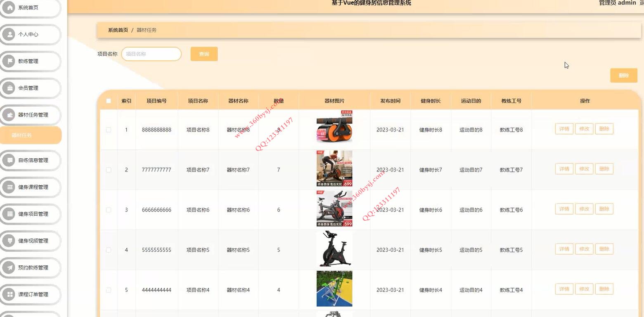The image size is (644, 317).
Task: Click the 系统首页 breadcrumb link
Action: pos(118,30)
